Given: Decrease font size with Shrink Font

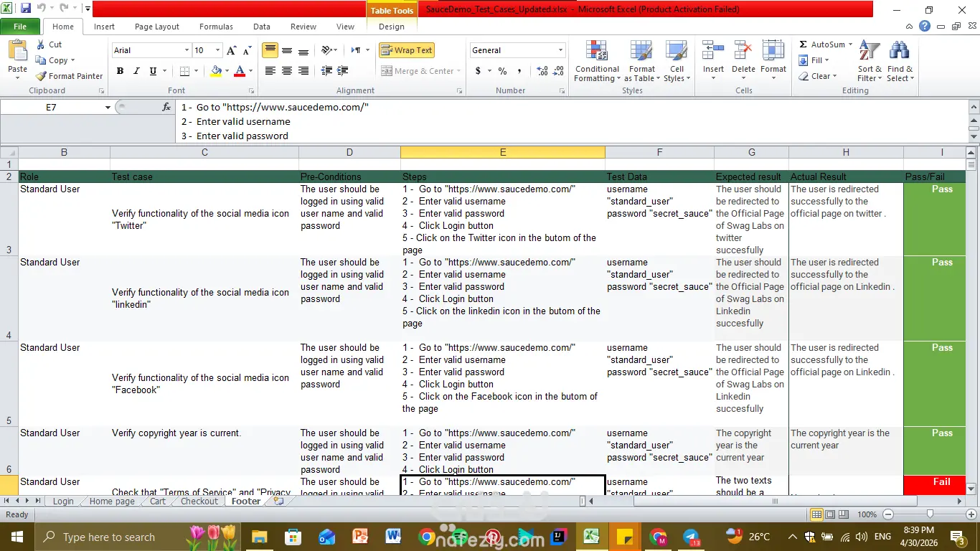Looking at the screenshot, I should 247,50.
